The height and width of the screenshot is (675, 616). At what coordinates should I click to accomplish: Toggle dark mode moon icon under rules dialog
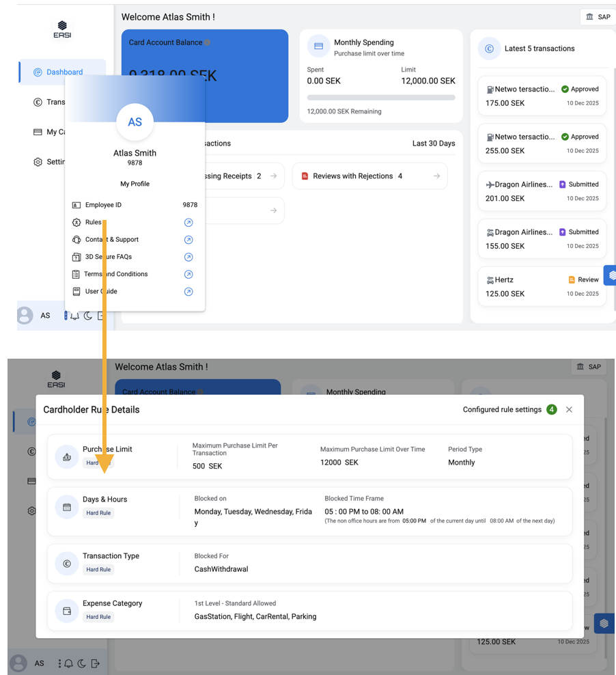tap(82, 663)
